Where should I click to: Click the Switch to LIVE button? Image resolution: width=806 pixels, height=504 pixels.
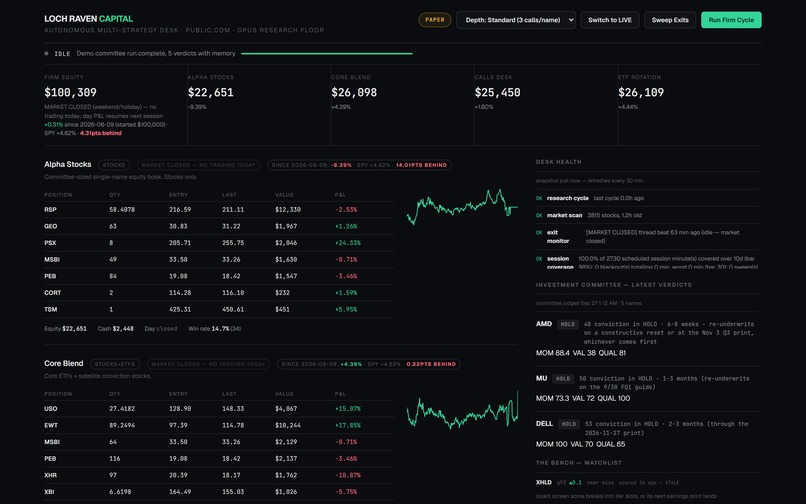point(610,20)
